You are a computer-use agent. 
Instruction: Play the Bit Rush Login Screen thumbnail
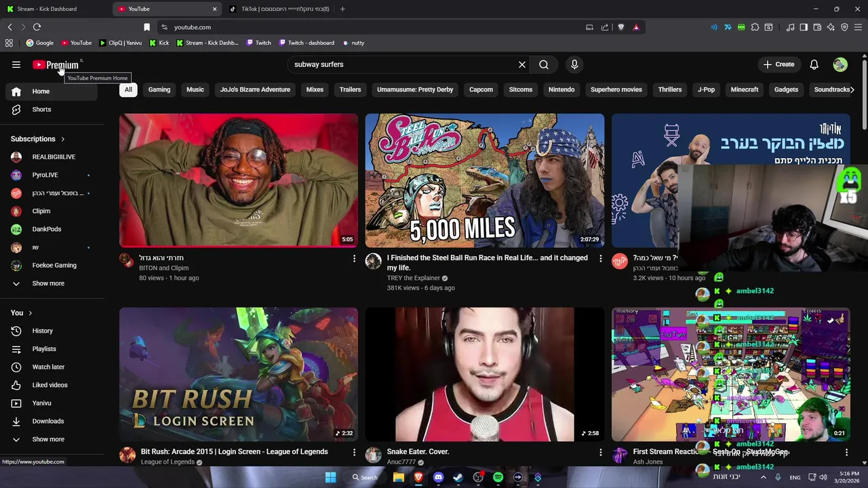pyautogui.click(x=239, y=374)
